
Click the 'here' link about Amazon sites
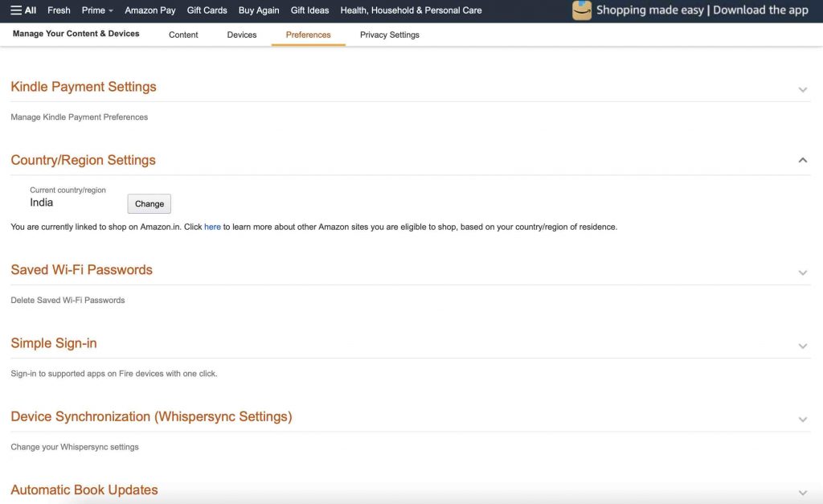point(212,227)
